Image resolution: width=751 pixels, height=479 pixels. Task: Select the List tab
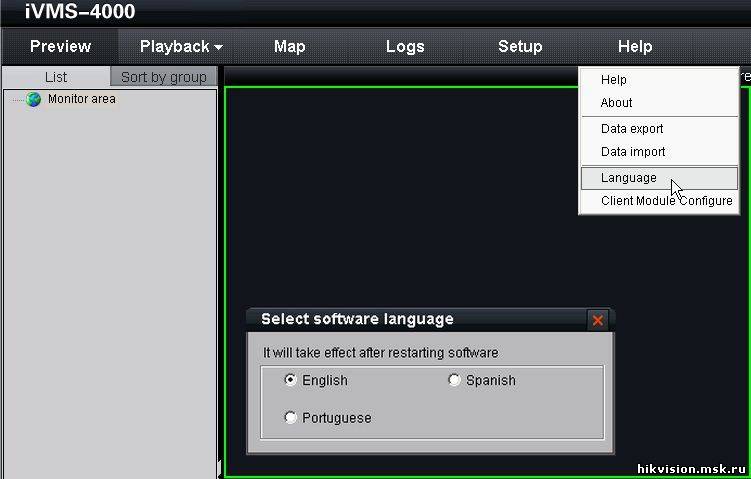coord(56,77)
